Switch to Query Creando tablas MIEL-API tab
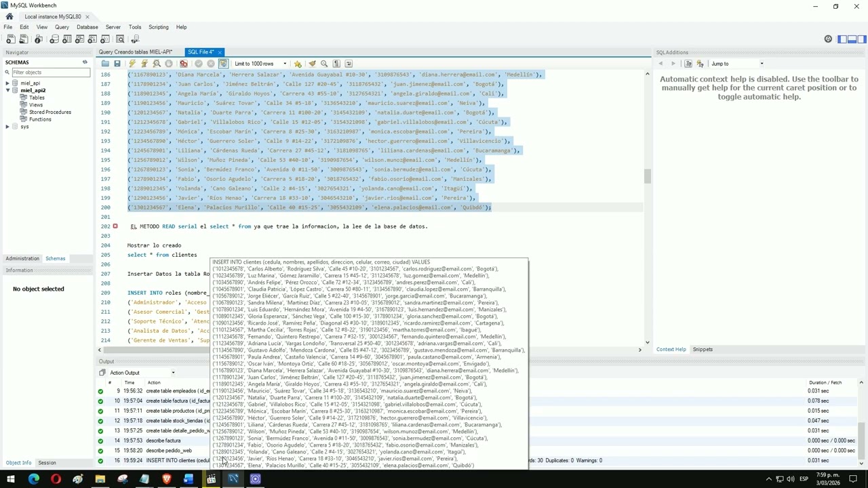Screen dimensions: 868x488 (x=136, y=52)
